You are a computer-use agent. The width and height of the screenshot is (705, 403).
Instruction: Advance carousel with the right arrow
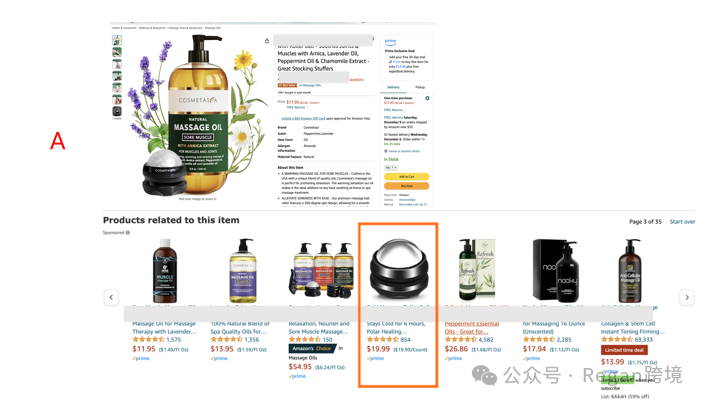tap(687, 297)
